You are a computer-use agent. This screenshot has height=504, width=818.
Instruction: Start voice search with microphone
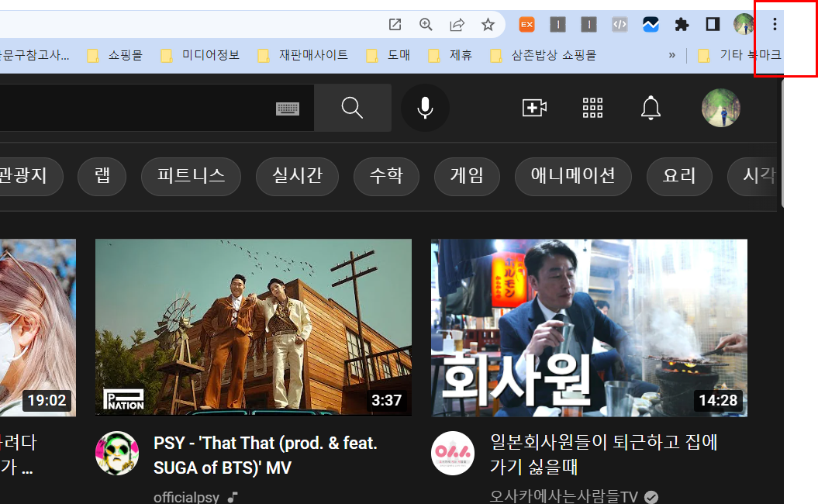click(425, 108)
